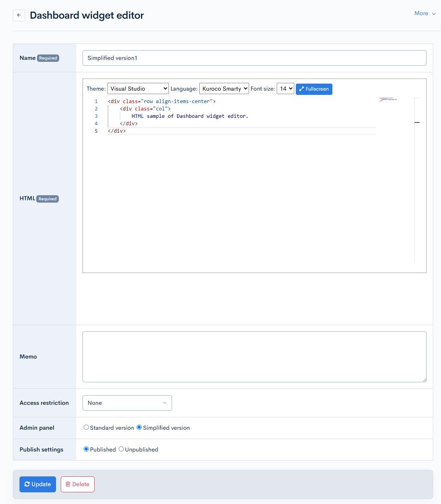Click the closing div on line 5
The width and height of the screenshot is (441, 504).
click(x=117, y=131)
